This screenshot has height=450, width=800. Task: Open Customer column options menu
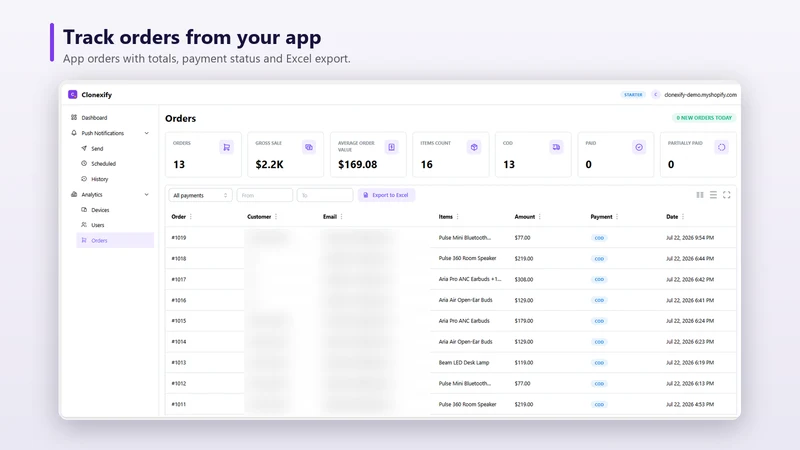pos(276,217)
